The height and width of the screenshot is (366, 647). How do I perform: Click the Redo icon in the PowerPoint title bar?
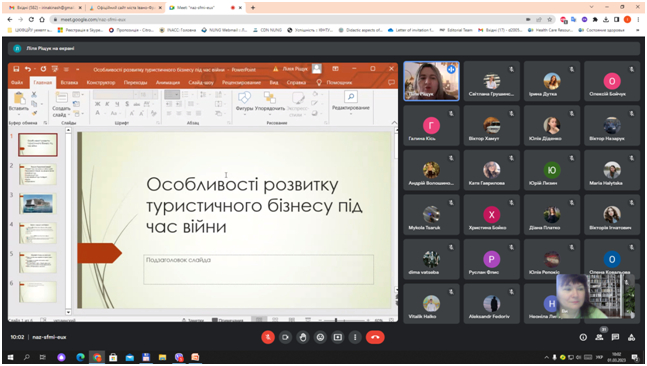pyautogui.click(x=43, y=69)
